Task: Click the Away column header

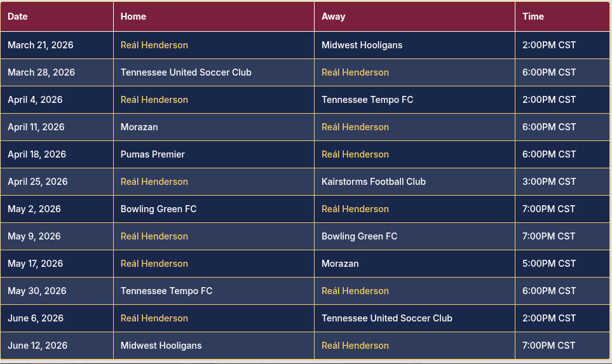Action: click(x=334, y=17)
